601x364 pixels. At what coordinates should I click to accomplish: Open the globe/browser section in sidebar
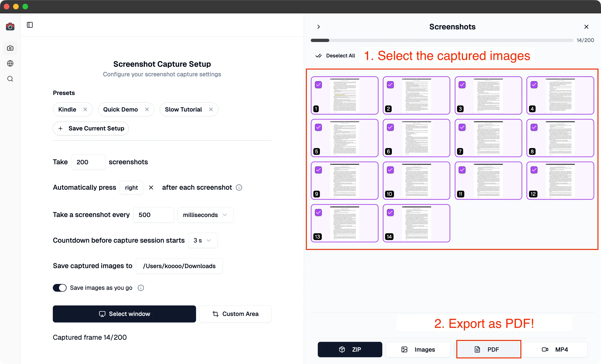coord(10,63)
